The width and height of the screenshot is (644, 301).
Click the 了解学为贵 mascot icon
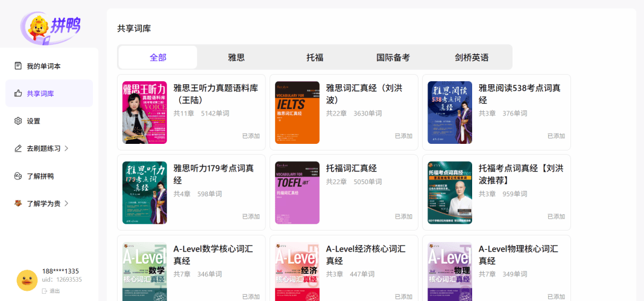(18, 203)
